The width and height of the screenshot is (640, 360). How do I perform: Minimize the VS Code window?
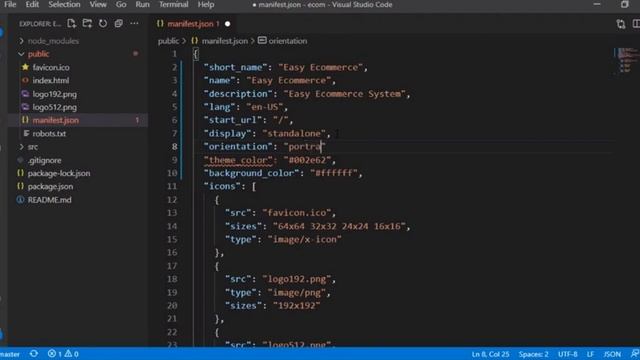click(x=597, y=4)
